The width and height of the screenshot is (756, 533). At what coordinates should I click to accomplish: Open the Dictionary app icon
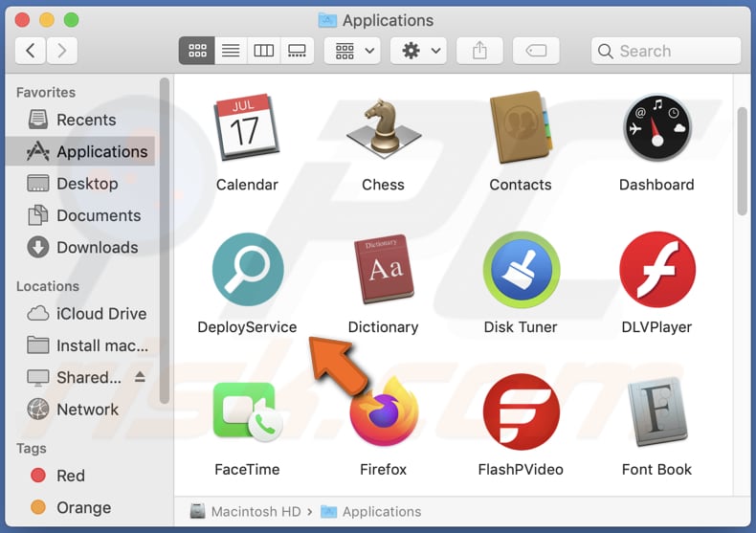(x=383, y=271)
